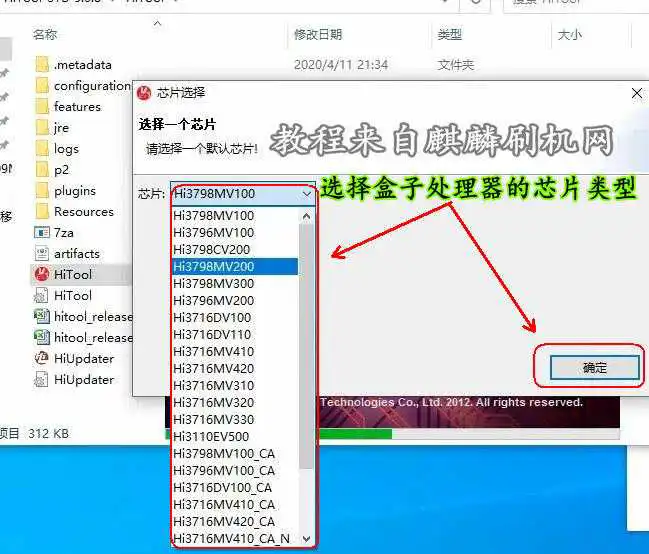The image size is (649, 554).
Task: Open the configuration folder icon
Action: tap(42, 86)
